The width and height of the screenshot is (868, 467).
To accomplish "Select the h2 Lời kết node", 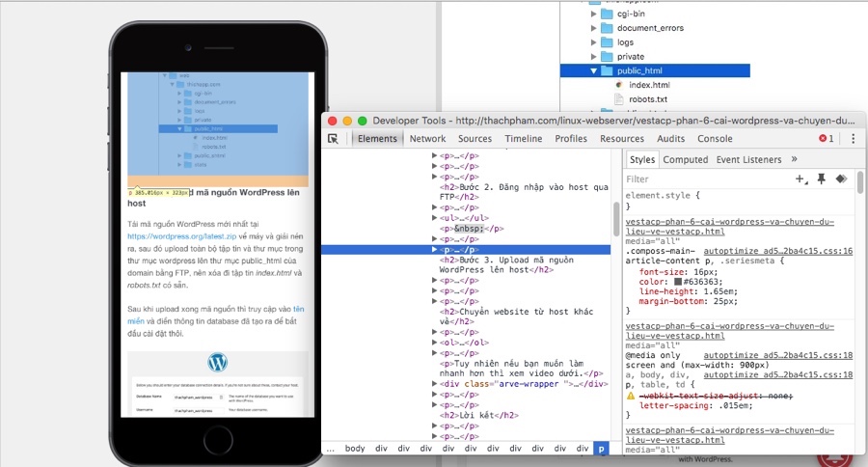I will click(478, 415).
